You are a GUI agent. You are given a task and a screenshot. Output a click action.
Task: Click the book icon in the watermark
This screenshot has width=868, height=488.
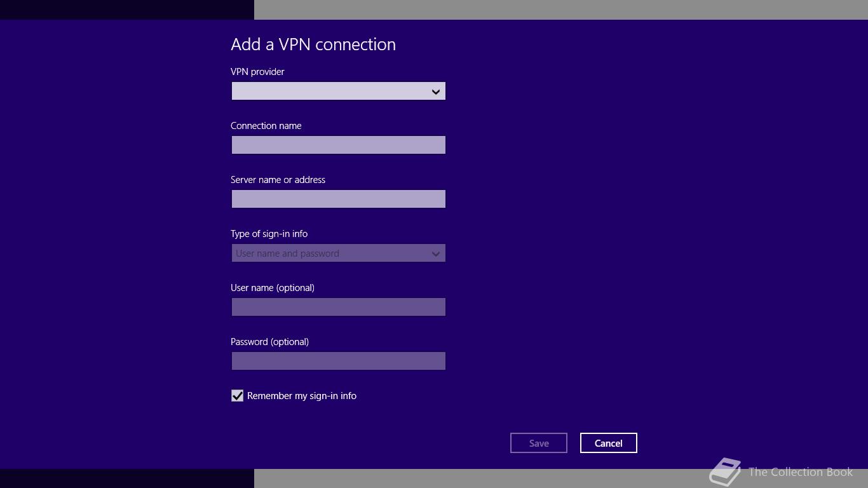tap(725, 472)
